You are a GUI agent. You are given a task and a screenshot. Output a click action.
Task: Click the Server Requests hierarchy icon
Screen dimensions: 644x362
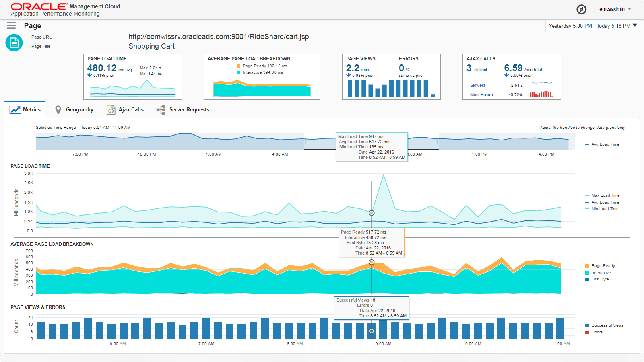pos(161,110)
